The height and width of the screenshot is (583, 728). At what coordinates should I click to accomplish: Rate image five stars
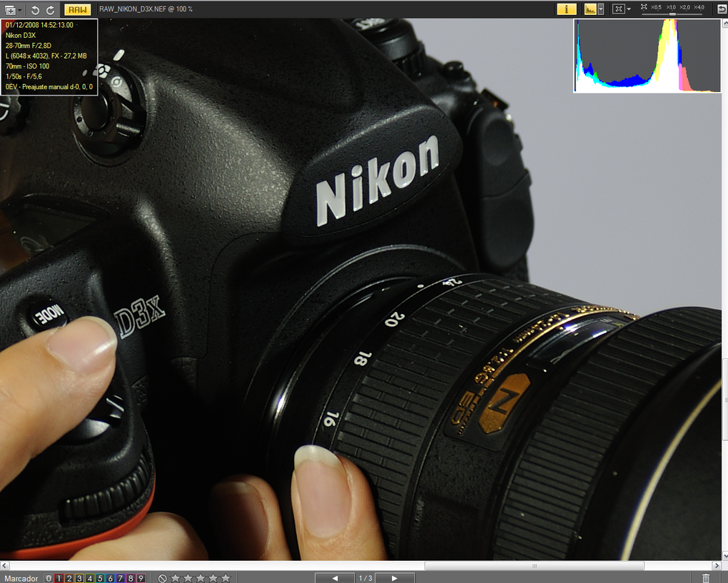226,578
